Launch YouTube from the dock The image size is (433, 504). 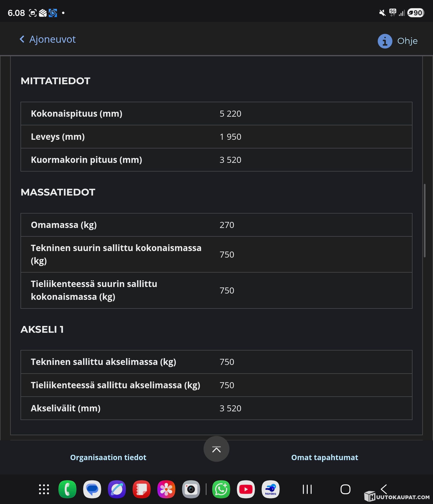pyautogui.click(x=246, y=489)
